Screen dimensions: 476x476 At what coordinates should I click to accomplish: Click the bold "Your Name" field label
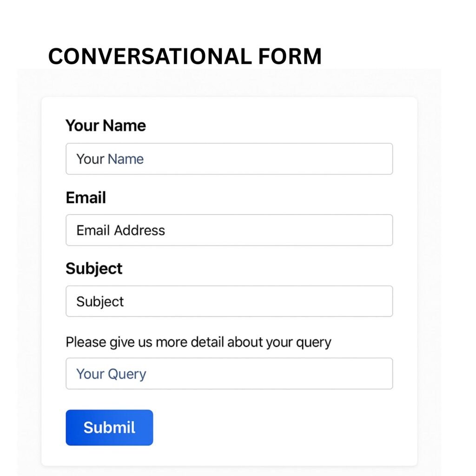tap(106, 126)
